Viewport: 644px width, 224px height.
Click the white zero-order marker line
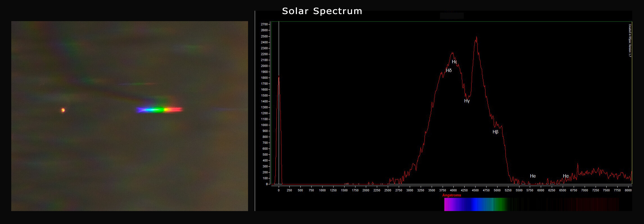279,103
